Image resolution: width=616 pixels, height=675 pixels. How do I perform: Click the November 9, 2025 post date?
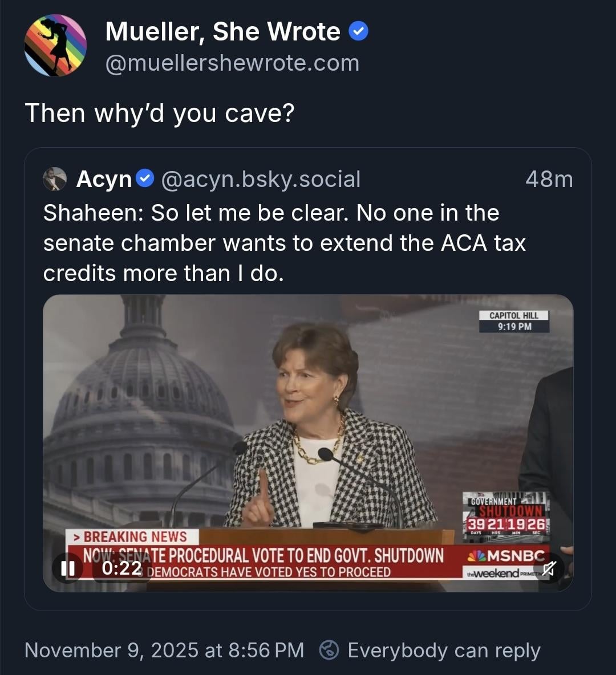coord(164,650)
